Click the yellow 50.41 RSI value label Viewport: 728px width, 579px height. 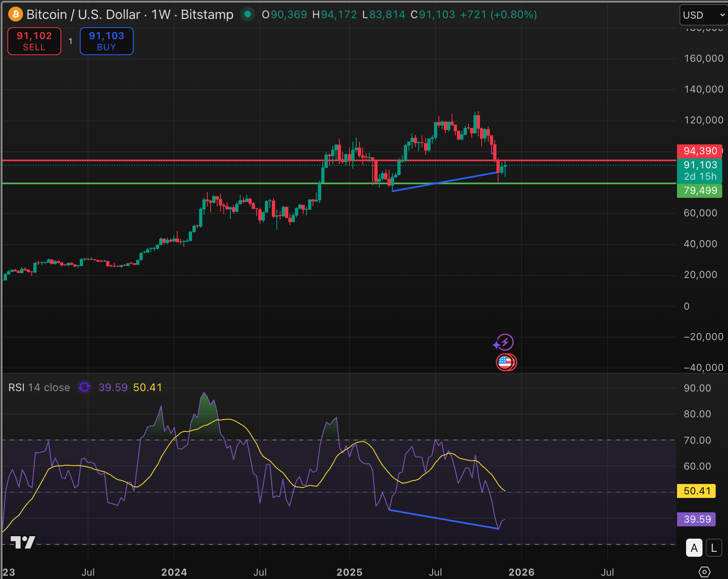pos(696,491)
